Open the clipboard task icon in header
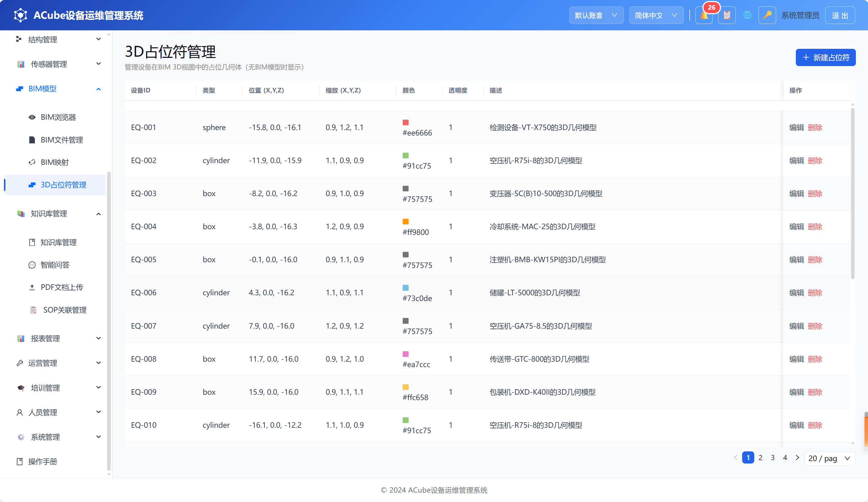Image resolution: width=868 pixels, height=502 pixels. [727, 15]
